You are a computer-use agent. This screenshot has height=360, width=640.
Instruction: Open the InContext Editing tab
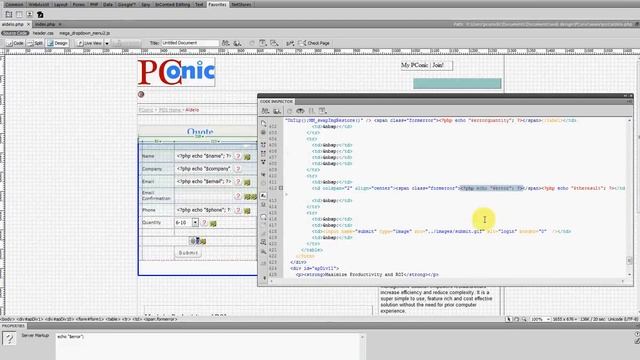[172, 4]
